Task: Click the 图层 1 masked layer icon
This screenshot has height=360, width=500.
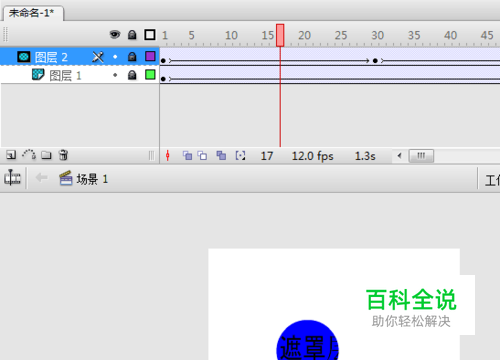Action: click(38, 74)
